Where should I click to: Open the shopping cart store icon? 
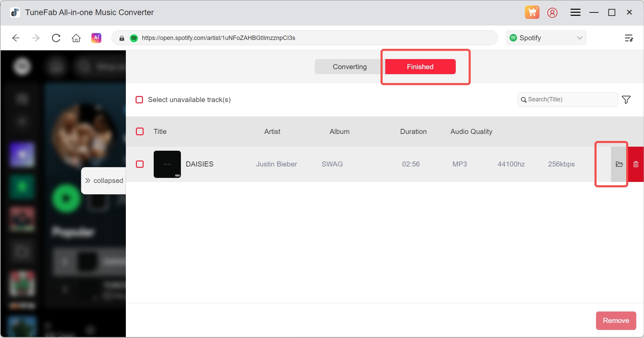[532, 12]
